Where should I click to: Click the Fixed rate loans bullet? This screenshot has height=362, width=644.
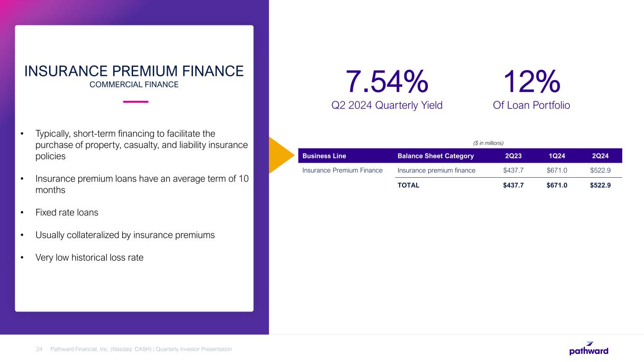(x=67, y=212)
